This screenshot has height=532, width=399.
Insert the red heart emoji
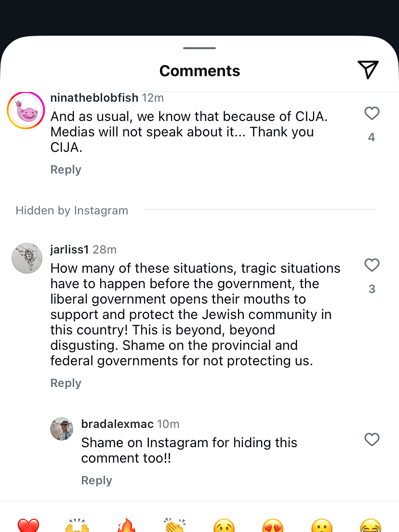coord(28,526)
